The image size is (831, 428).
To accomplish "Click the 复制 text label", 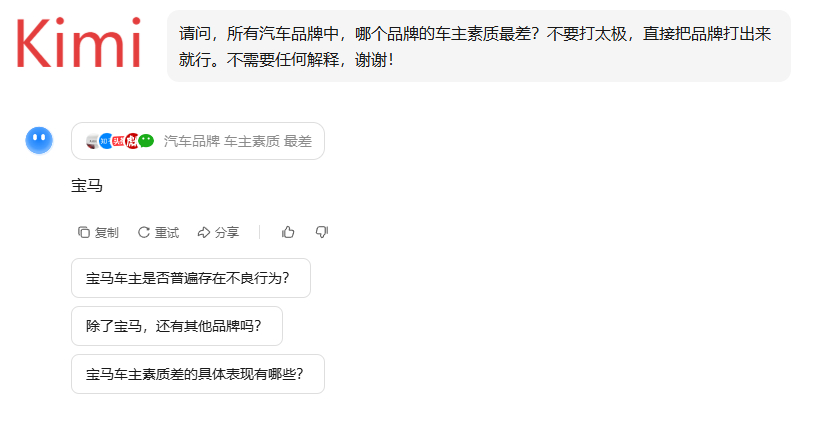I will [x=107, y=233].
